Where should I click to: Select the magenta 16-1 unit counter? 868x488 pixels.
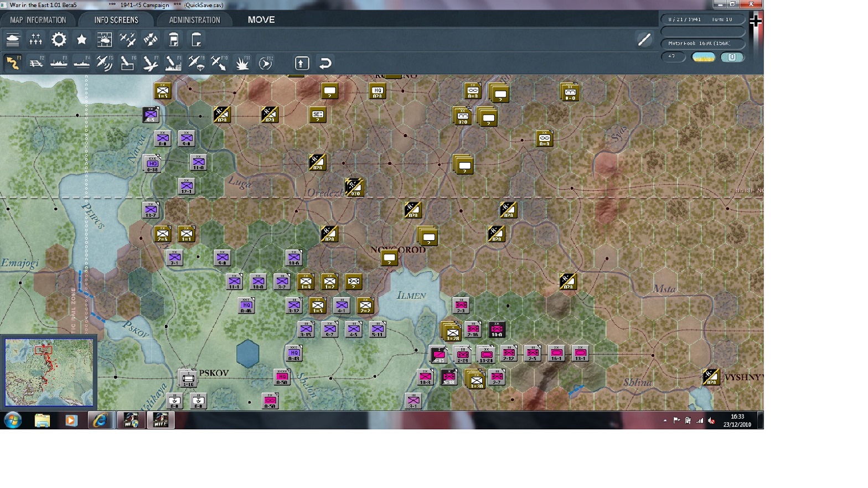(556, 353)
